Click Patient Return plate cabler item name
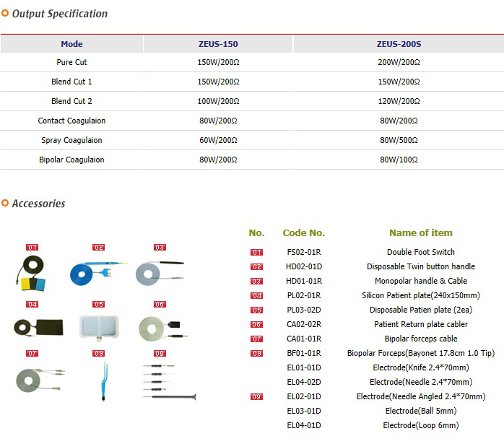This screenshot has width=504, height=444. coord(421,324)
